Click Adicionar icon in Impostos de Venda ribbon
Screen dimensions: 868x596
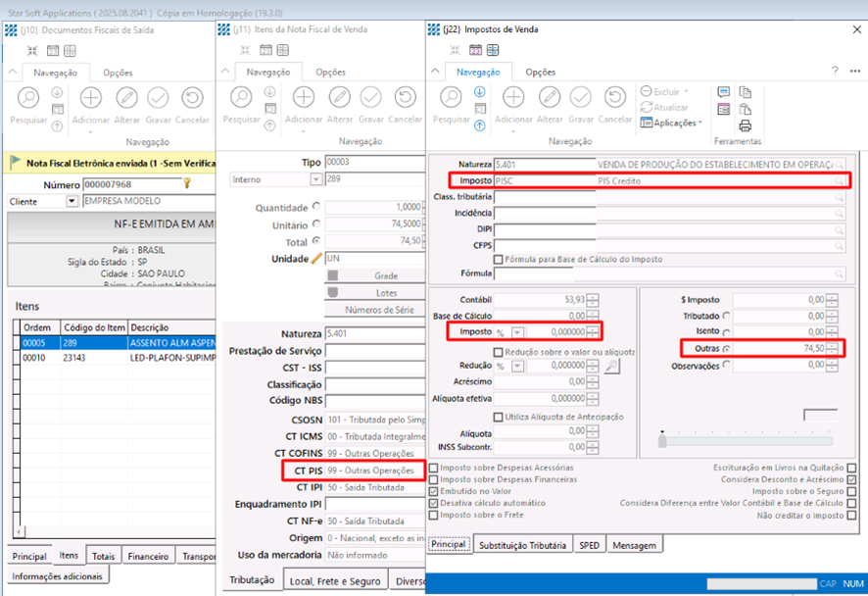(514, 98)
